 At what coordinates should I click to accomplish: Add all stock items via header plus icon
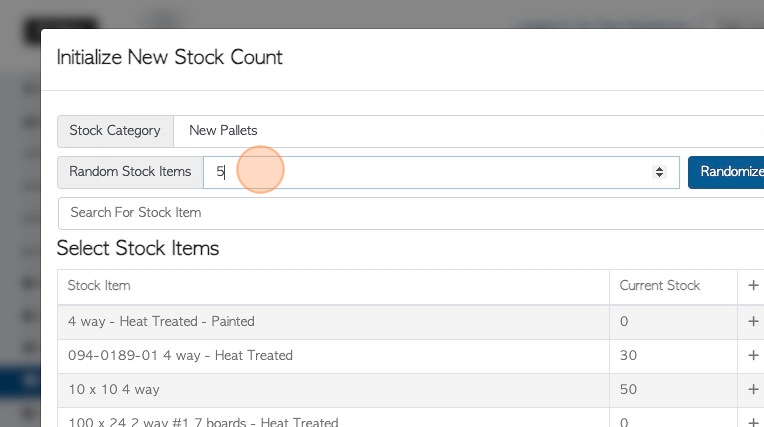tap(753, 286)
